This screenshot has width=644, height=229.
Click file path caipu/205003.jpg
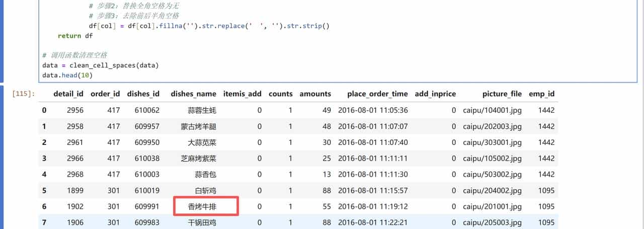493,223
